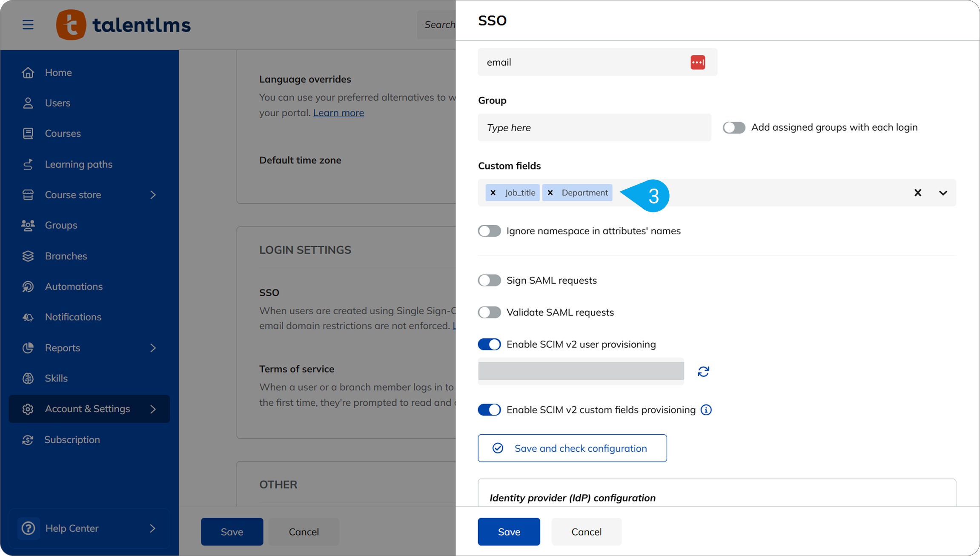Open Branches in the sidebar
This screenshot has height=556, width=980.
tap(66, 256)
